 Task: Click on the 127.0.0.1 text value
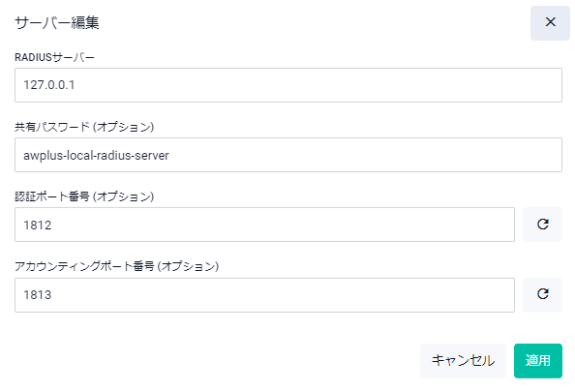tap(49, 85)
